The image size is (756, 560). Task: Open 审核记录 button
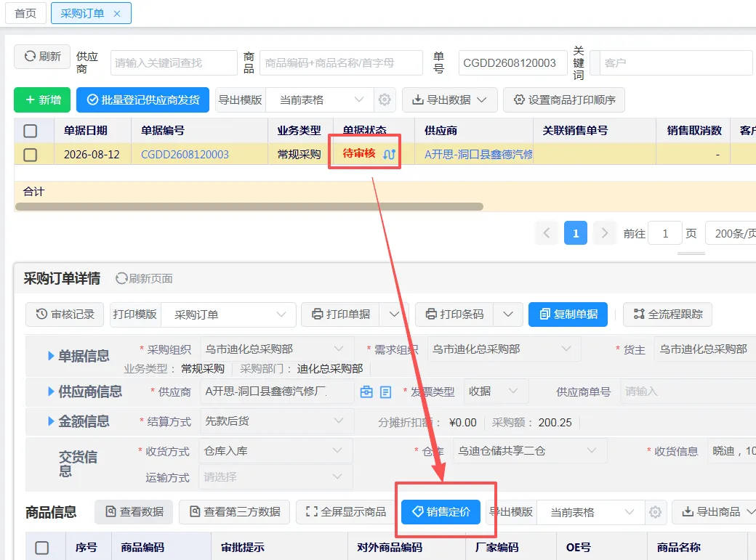65,315
